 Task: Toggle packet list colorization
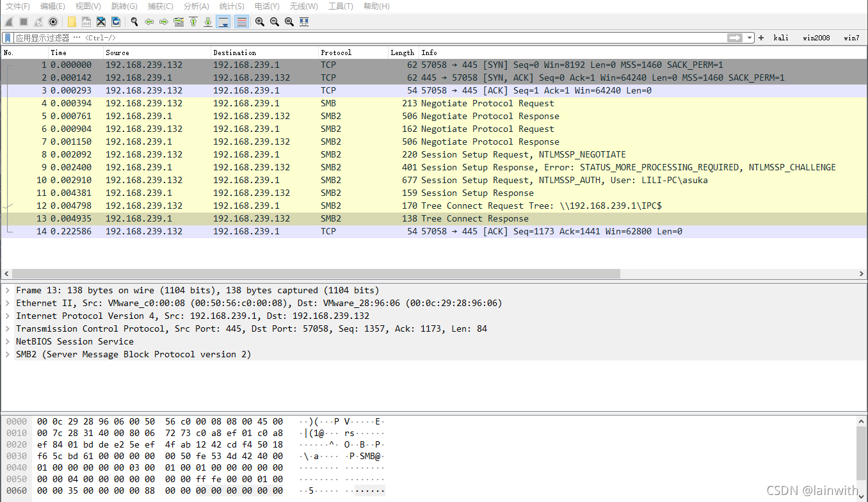(x=241, y=22)
